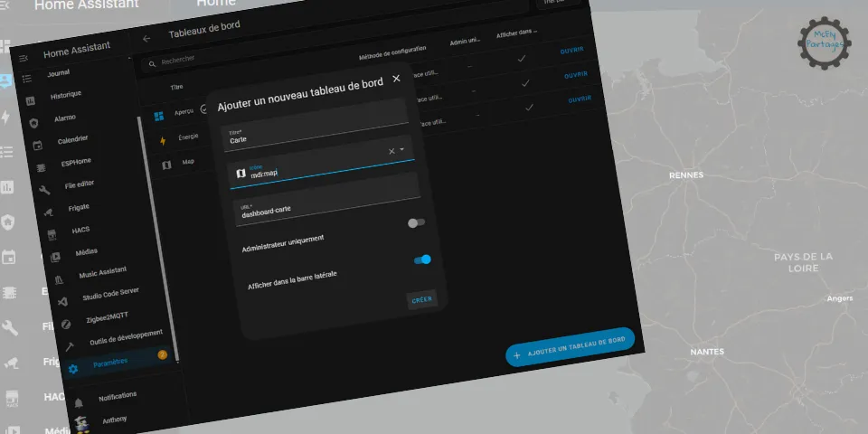Screen dimensions: 868x434
Task: Click the Journal list icon in sidebar
Action: pyautogui.click(x=26, y=79)
